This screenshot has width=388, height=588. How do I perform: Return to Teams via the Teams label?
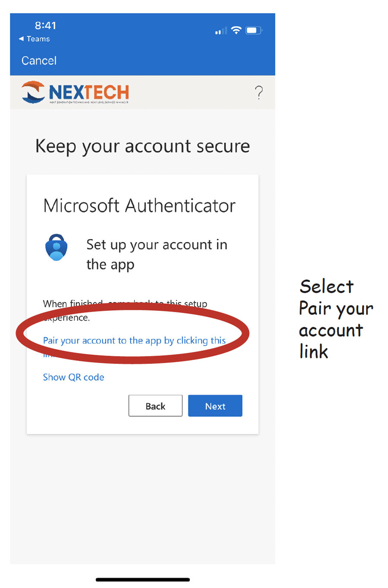(x=38, y=39)
